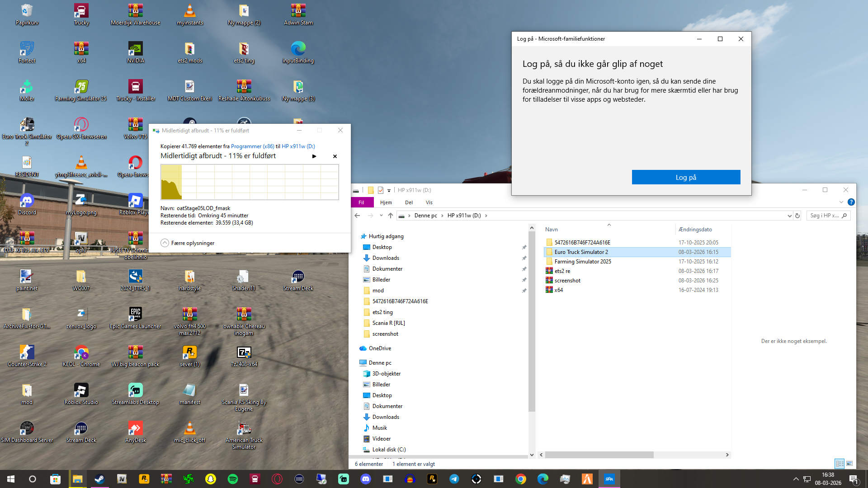Resume the paused file copy operation
The height and width of the screenshot is (488, 868).
pos(314,156)
